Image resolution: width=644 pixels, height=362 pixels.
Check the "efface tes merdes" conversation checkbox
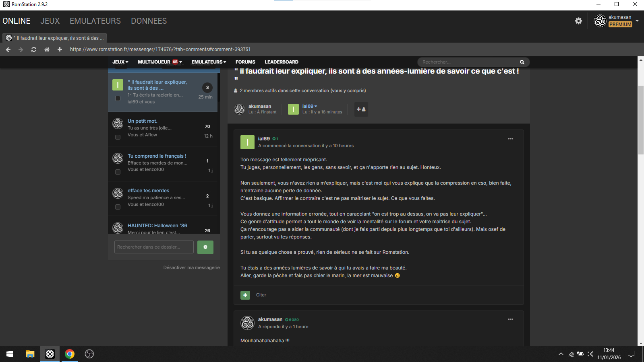[118, 207]
